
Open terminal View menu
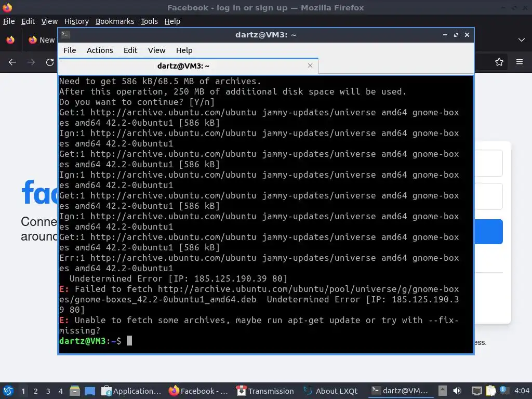[x=156, y=50]
